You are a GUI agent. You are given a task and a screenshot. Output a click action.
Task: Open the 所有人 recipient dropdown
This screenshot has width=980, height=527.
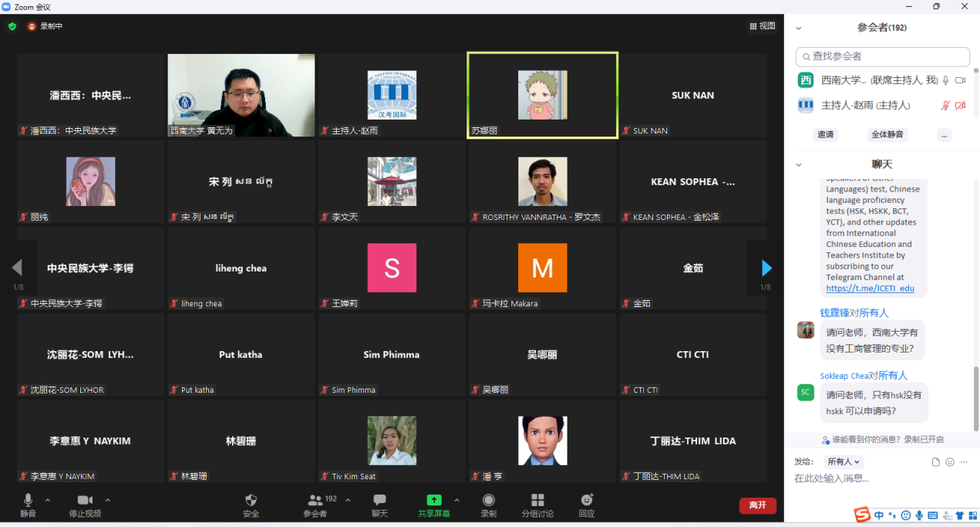coord(844,461)
